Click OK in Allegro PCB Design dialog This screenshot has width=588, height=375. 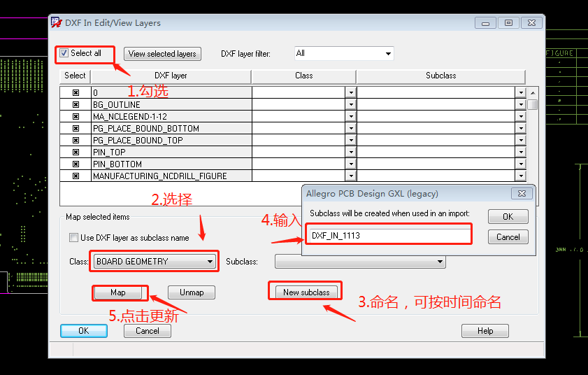[508, 217]
